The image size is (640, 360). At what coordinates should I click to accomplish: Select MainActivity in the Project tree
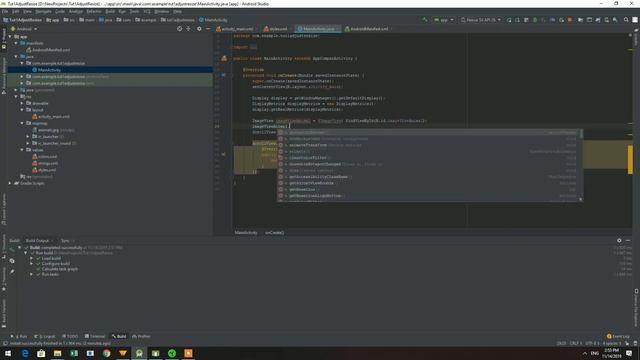click(x=49, y=70)
